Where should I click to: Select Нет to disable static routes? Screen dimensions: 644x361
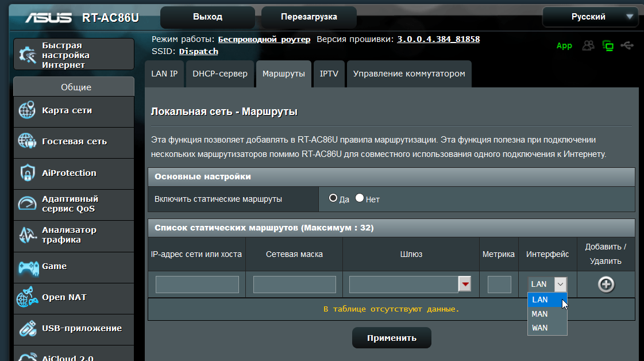360,198
